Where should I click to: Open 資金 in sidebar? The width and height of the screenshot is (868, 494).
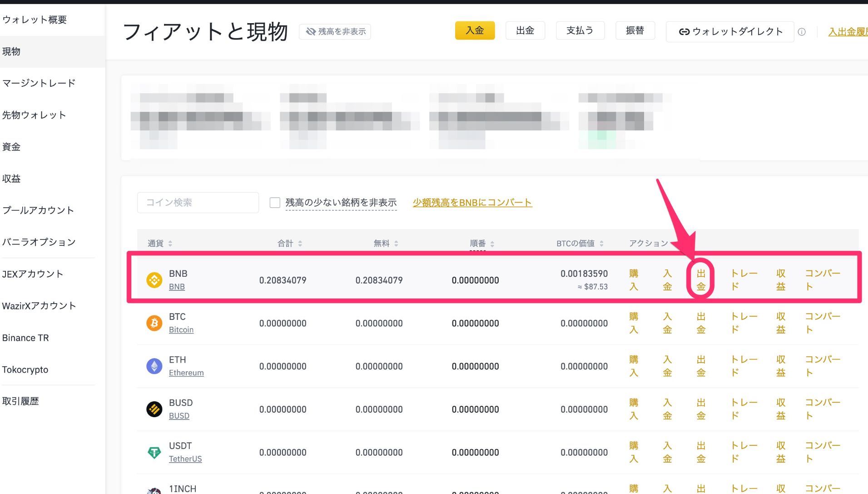11,147
